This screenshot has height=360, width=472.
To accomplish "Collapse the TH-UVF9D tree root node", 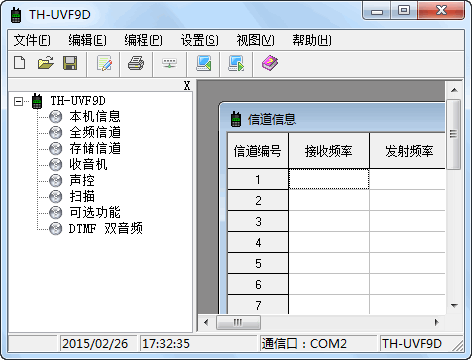I will point(19,101).
